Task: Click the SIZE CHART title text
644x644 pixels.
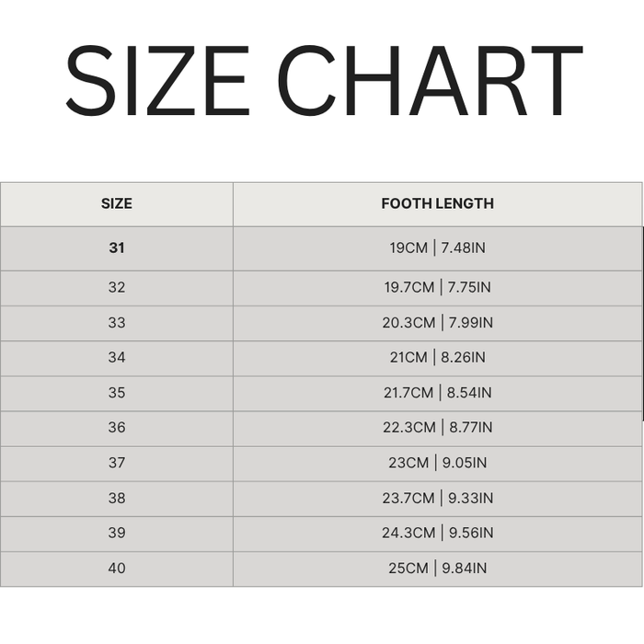Action: (322, 81)
